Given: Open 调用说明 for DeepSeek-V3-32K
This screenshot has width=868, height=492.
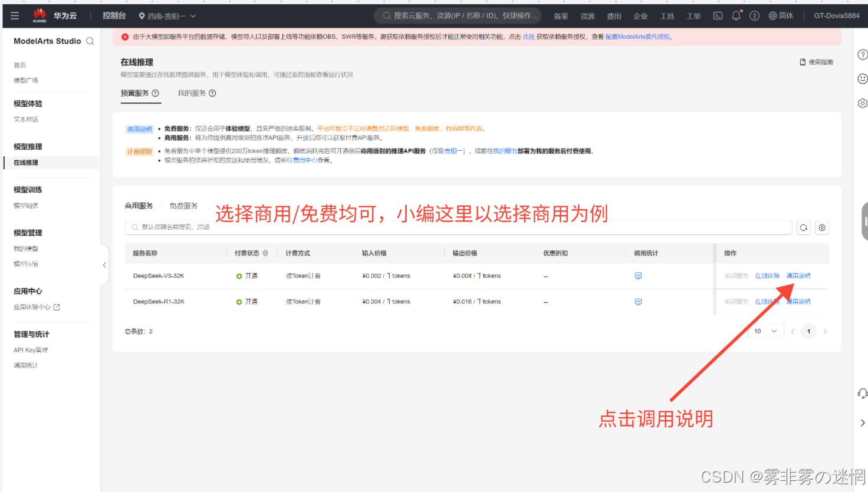Looking at the screenshot, I should click(798, 276).
